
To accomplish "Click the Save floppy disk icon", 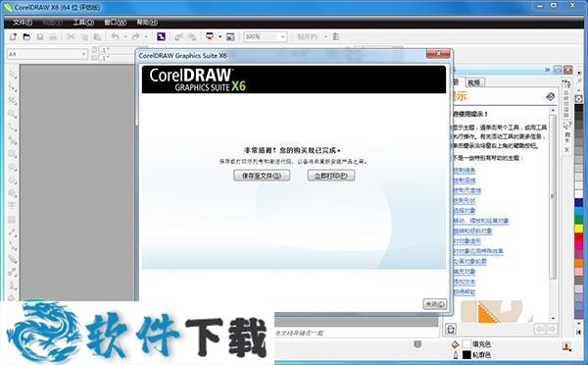I will (x=40, y=37).
